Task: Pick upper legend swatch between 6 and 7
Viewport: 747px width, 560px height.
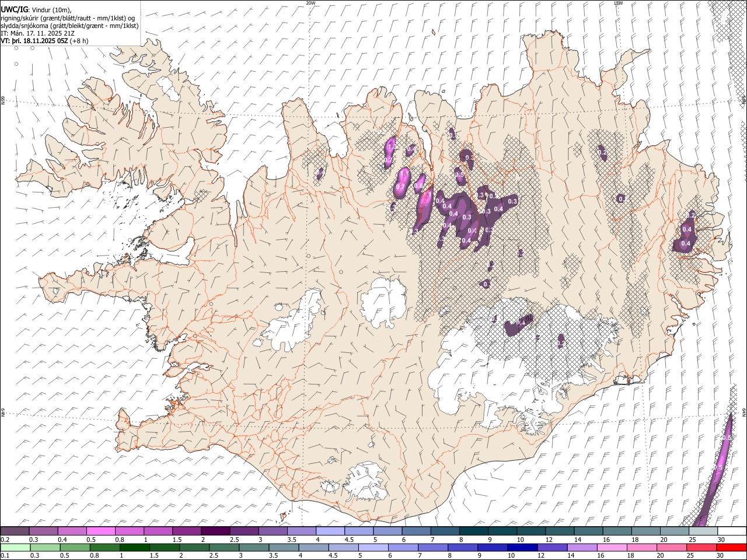Action: (416, 531)
